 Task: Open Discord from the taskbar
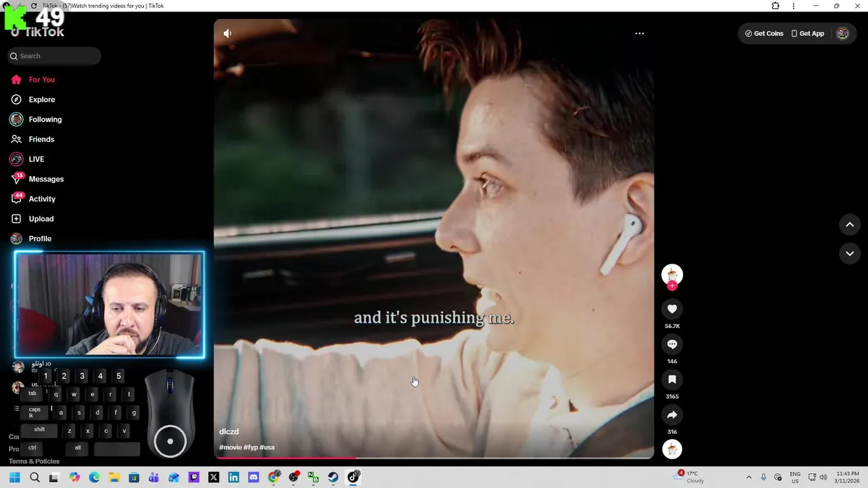click(254, 477)
